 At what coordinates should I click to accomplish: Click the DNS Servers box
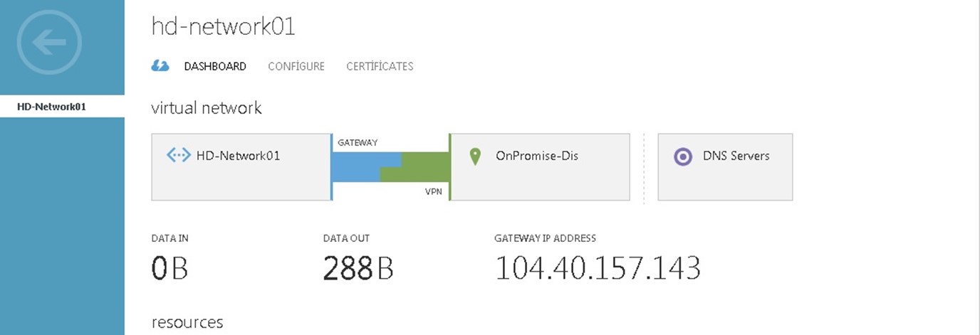click(x=725, y=178)
